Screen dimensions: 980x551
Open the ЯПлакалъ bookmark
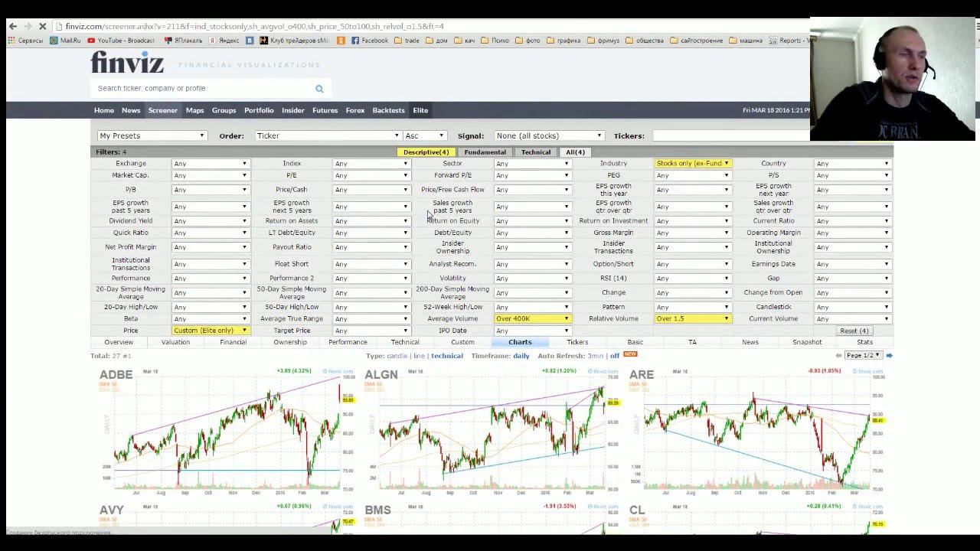pos(184,41)
